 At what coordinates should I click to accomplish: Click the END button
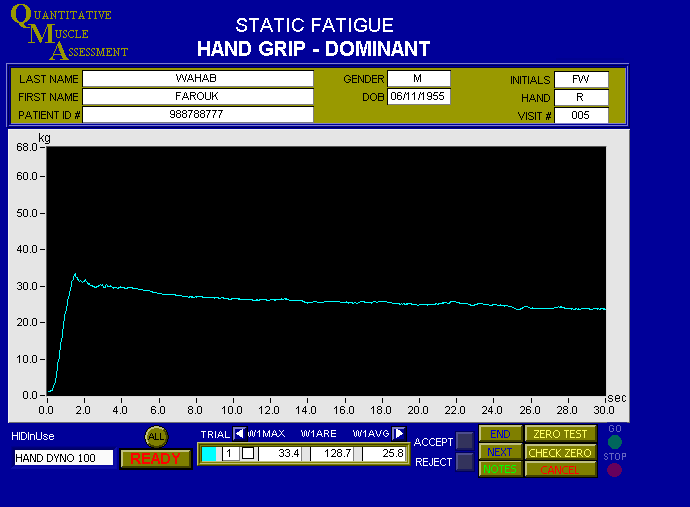click(500, 434)
